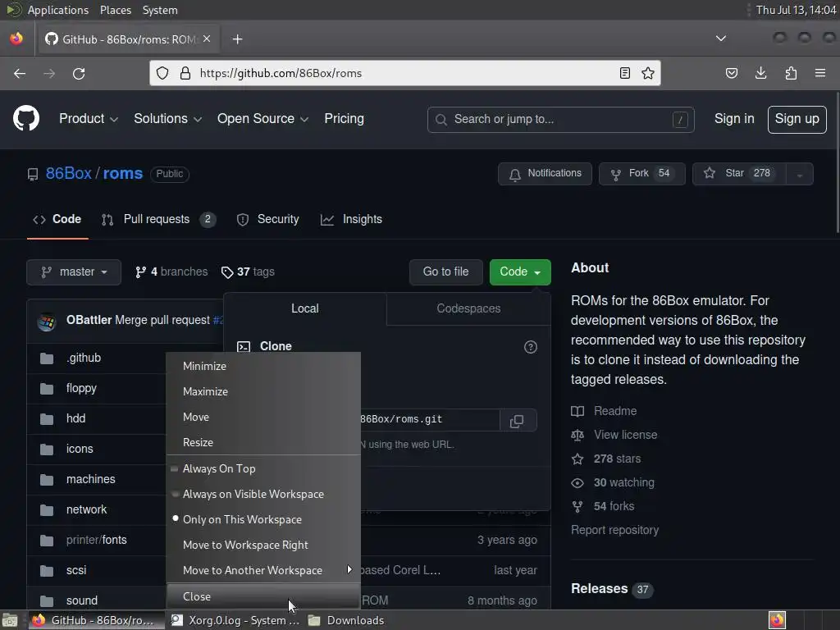Focus the Search or jump to field
Image resolution: width=840 pixels, height=630 pixels.
coord(560,120)
